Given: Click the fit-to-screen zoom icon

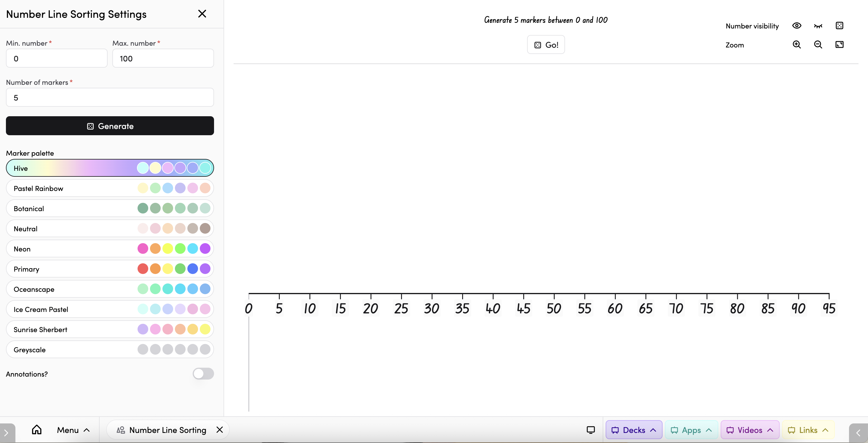Looking at the screenshot, I should point(839,44).
